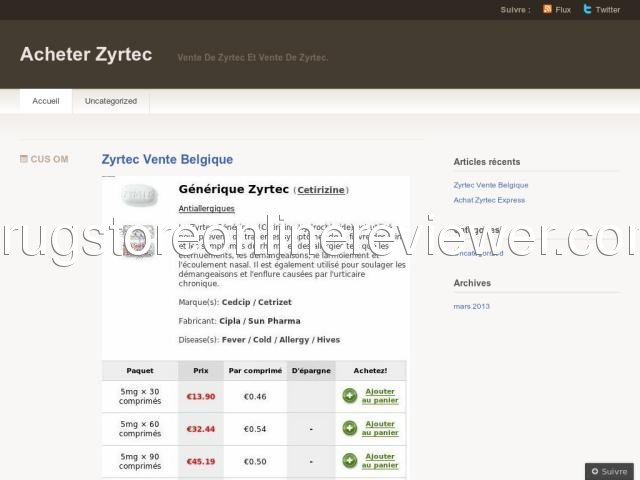This screenshot has height=480, width=640.
Task: Click the 5mg × 60 comprimés cell
Action: click(140, 429)
